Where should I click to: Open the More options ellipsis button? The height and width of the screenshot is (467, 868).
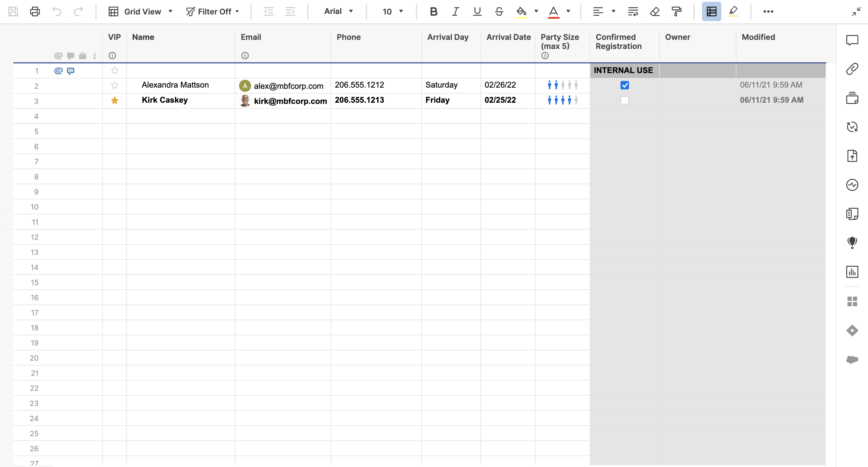pos(768,11)
